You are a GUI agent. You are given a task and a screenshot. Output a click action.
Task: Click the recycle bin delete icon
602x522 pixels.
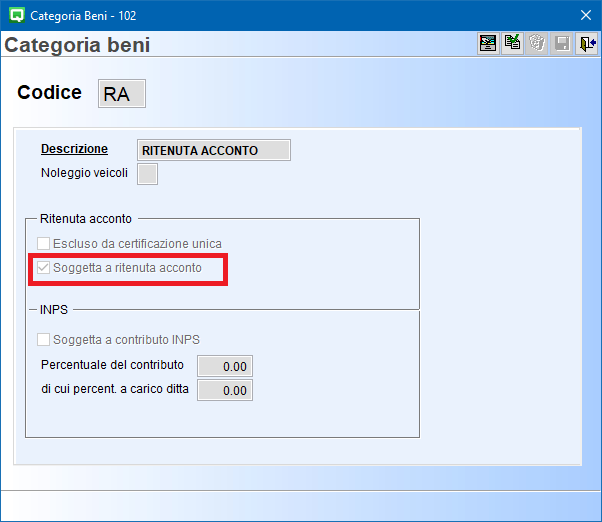(537, 44)
